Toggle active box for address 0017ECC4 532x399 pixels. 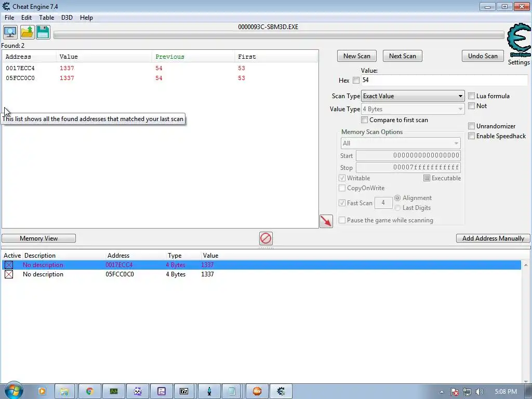click(9, 265)
